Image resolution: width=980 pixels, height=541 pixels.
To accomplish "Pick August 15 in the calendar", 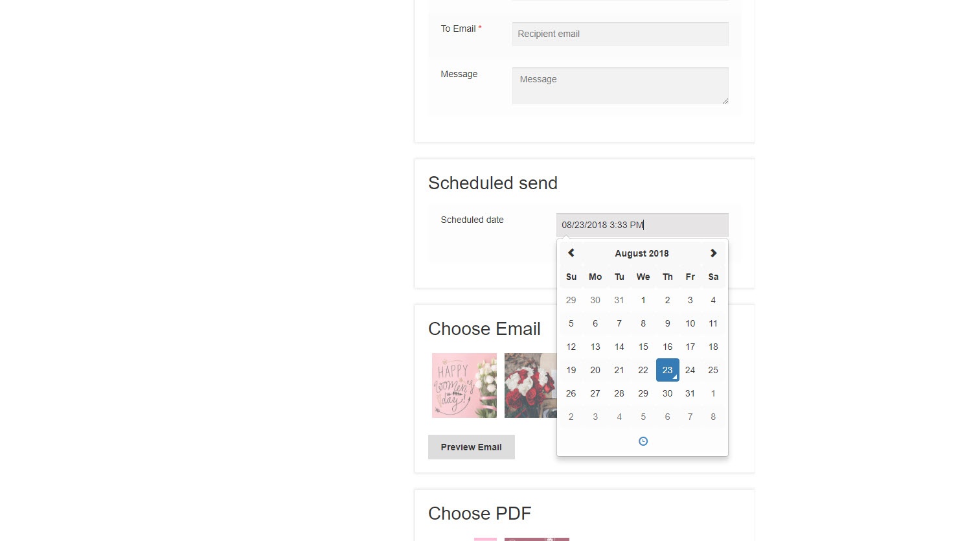I will click(x=643, y=347).
